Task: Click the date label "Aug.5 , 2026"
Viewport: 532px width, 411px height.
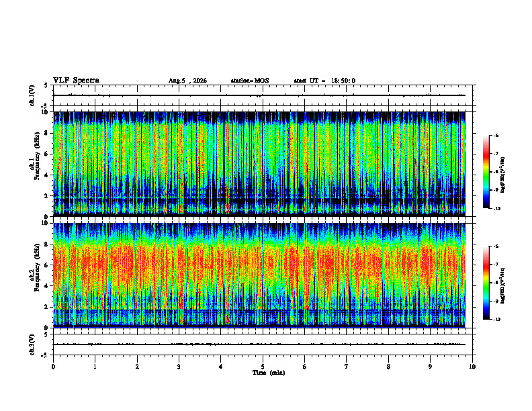Action: pos(187,81)
